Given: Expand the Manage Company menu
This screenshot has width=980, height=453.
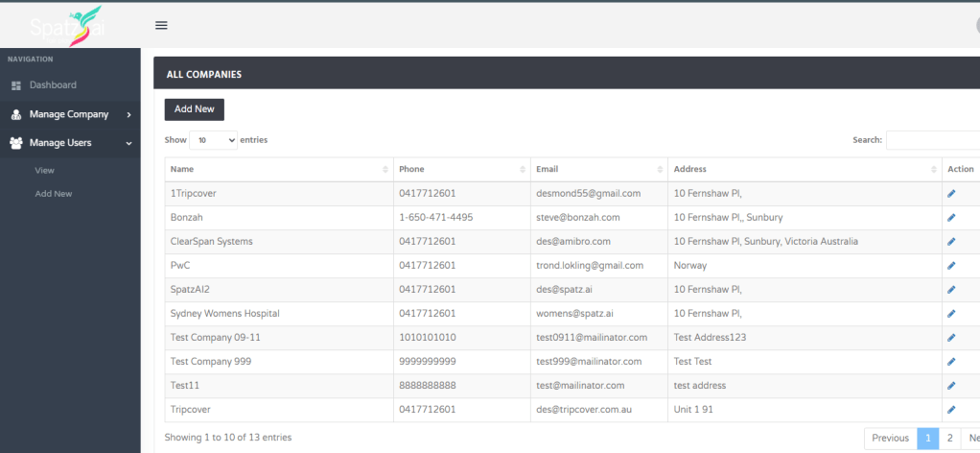Looking at the screenshot, I should pos(70,114).
